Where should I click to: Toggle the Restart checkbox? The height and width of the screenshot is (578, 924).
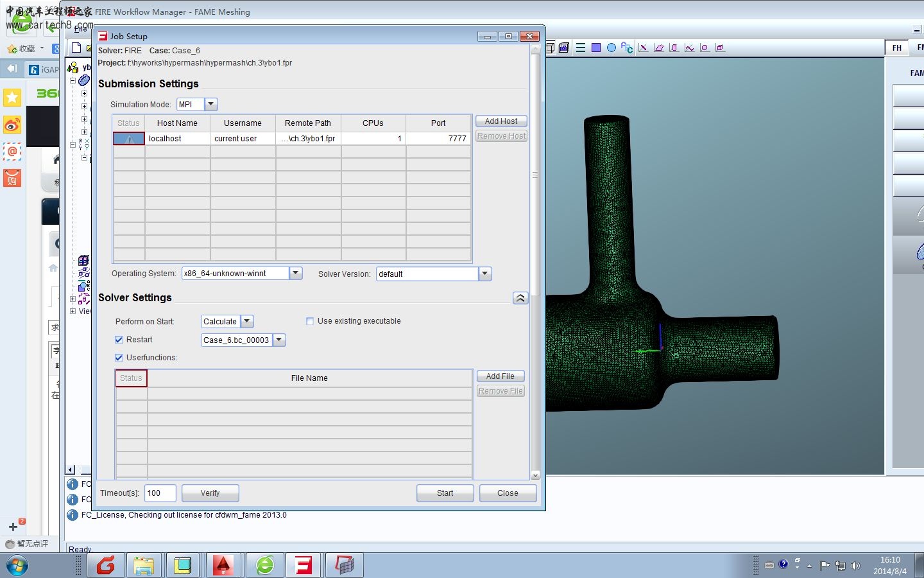(119, 340)
